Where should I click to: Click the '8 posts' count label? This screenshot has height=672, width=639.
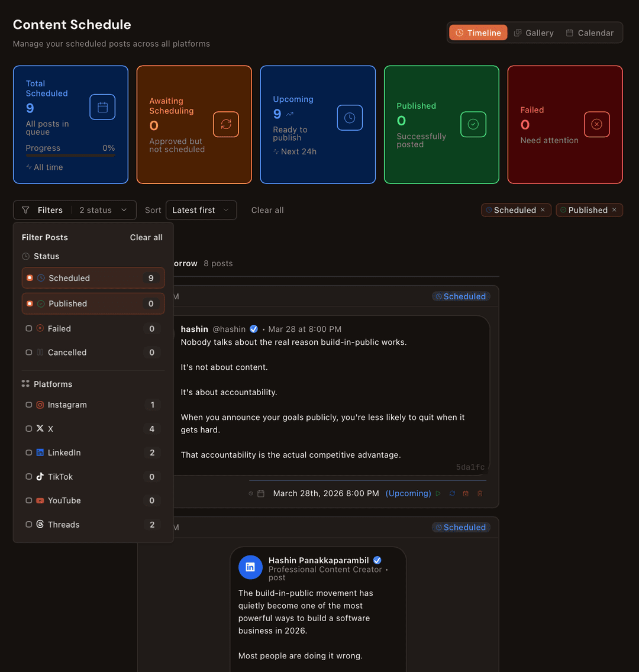coord(218,263)
